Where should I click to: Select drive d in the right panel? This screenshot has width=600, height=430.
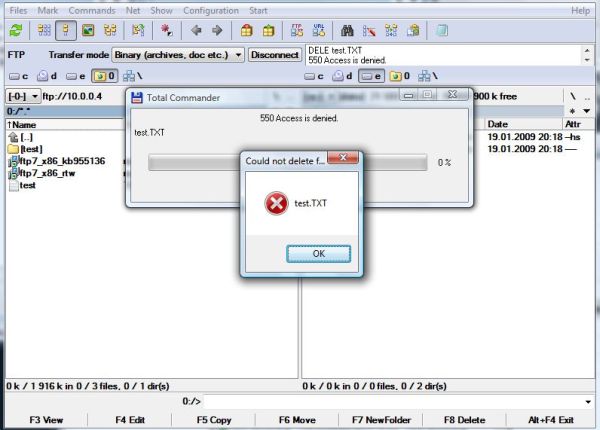coord(342,77)
